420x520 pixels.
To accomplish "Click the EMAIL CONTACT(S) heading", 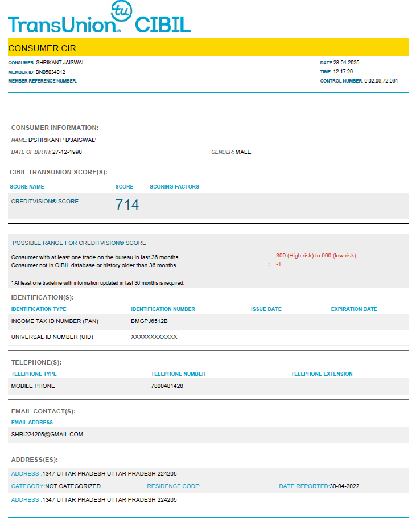I will (x=43, y=412).
